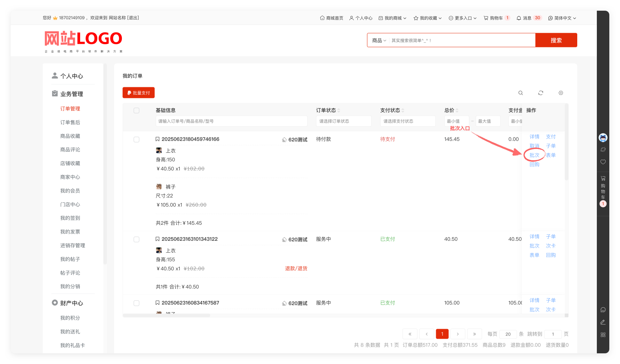
Task: Open 订单售后 in the sidebar menu
Action: pyautogui.click(x=70, y=123)
